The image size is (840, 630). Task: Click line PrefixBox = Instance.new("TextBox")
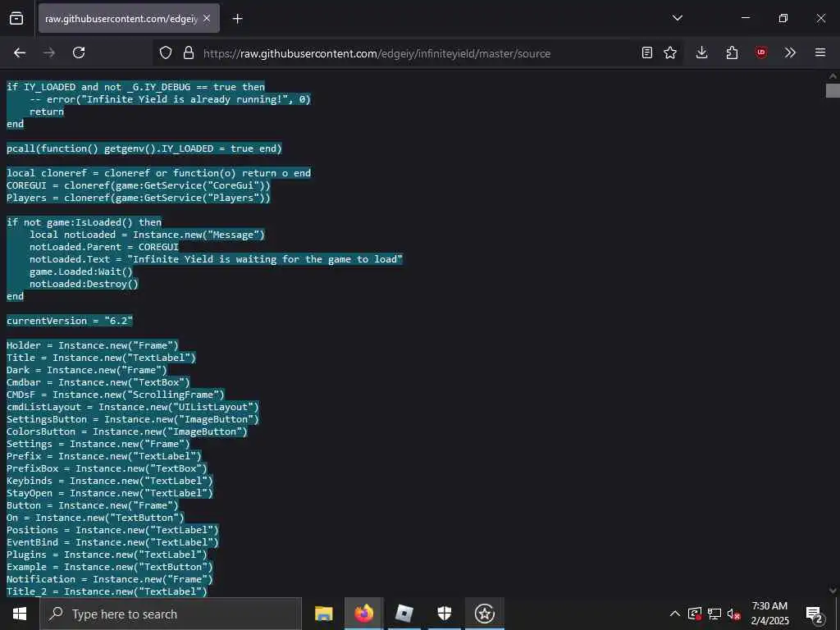click(x=107, y=468)
